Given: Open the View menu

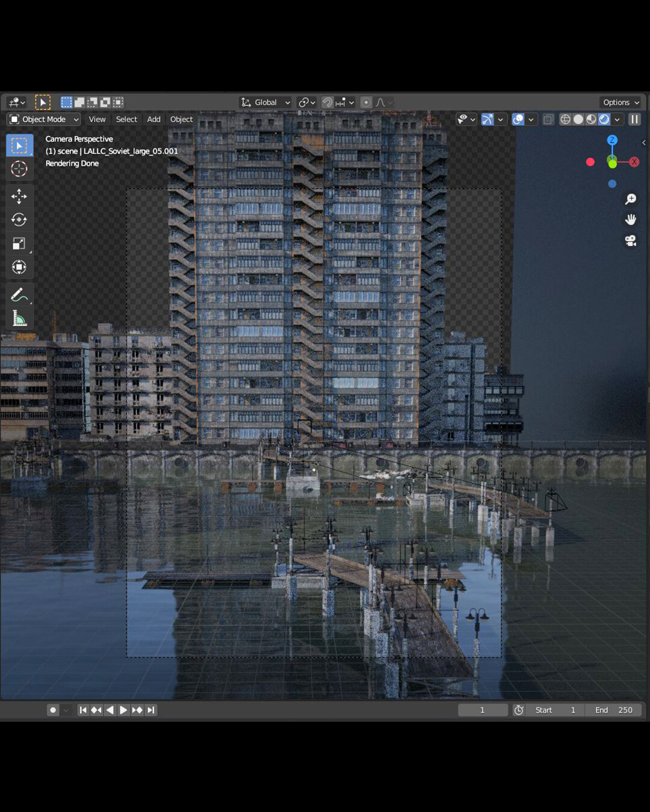Looking at the screenshot, I should pyautogui.click(x=97, y=120).
